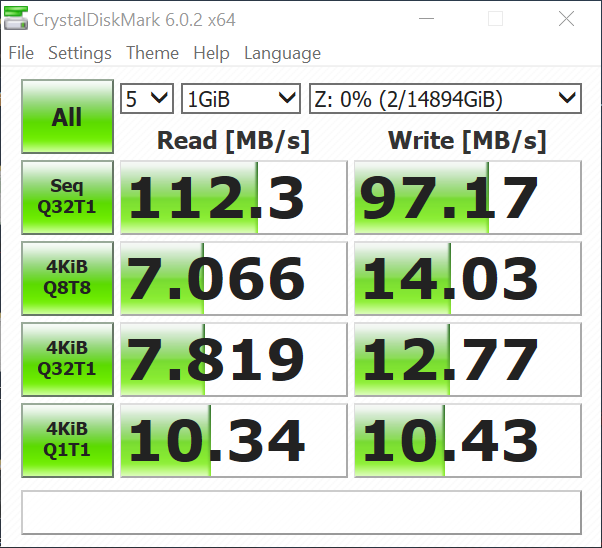This screenshot has height=548, width=602.
Task: Start the 4KiB Q8T8 test
Action: coord(67,278)
